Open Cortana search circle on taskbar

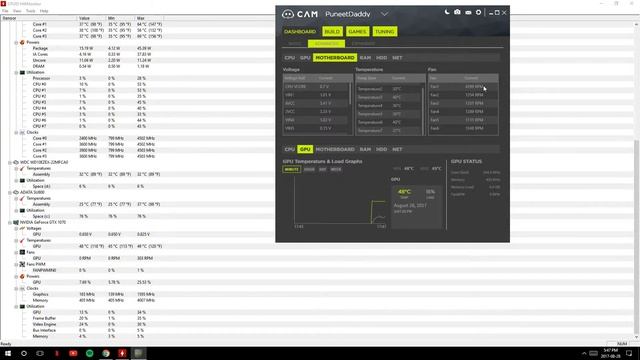pos(24,353)
